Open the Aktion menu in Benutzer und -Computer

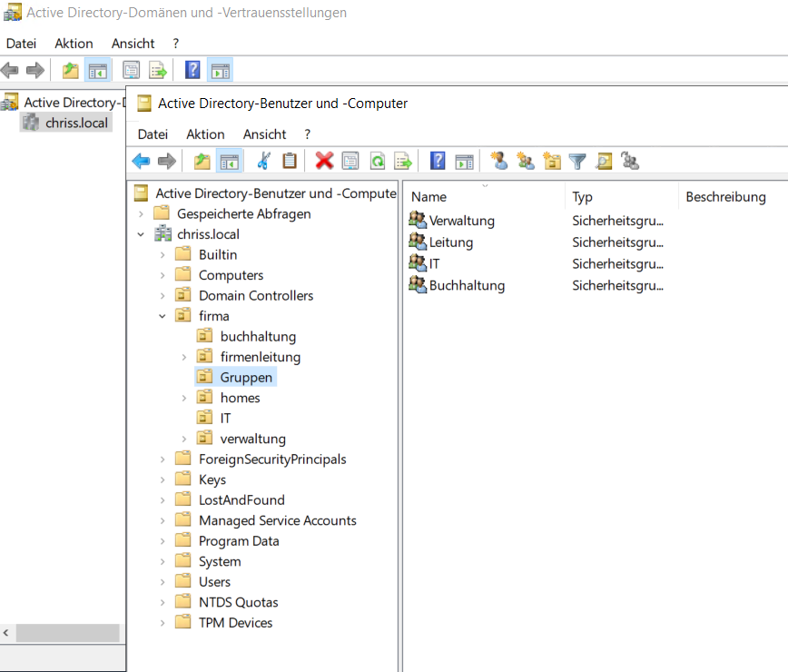coord(205,133)
